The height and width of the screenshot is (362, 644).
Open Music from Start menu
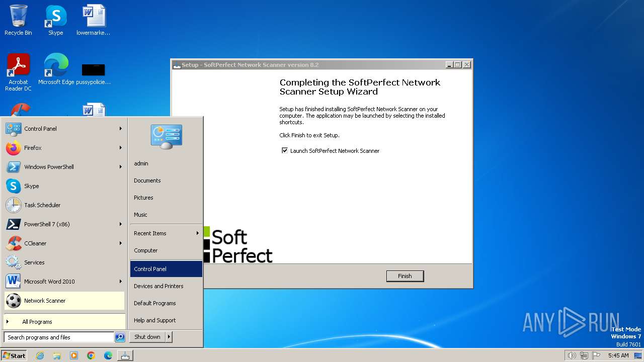coord(166,215)
